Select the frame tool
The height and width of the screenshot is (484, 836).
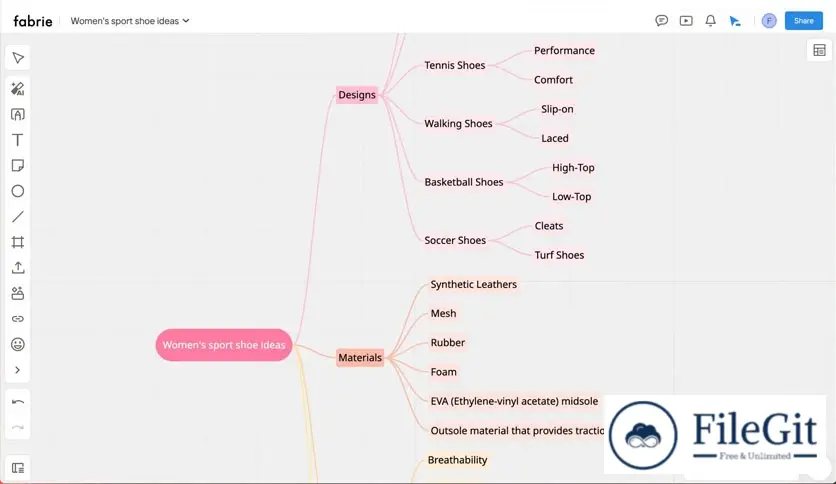(18, 242)
